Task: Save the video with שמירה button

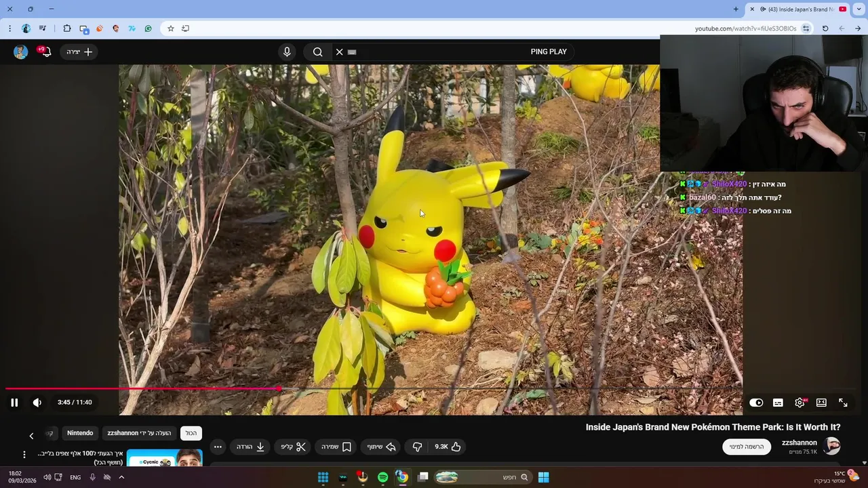Action: pyautogui.click(x=336, y=447)
